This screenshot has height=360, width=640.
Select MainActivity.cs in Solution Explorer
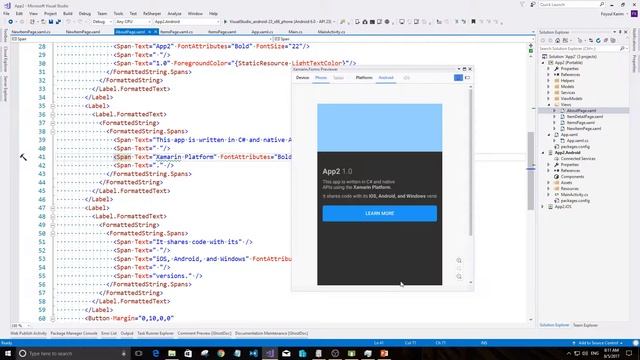574,195
